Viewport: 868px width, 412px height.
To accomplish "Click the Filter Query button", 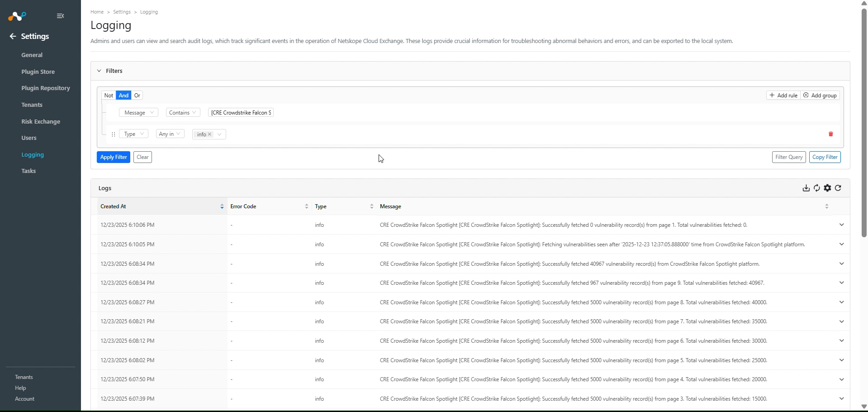I will [789, 157].
